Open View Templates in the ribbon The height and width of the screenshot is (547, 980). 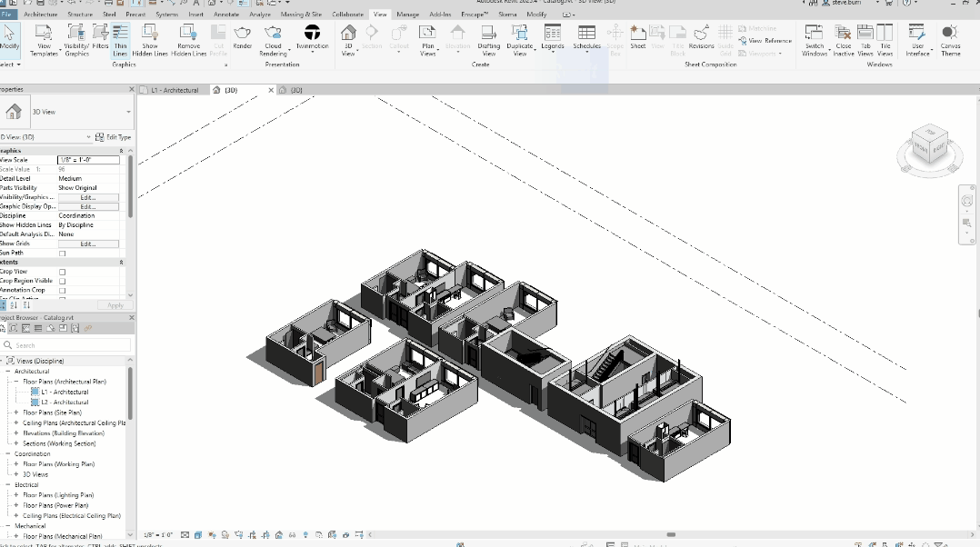click(44, 41)
